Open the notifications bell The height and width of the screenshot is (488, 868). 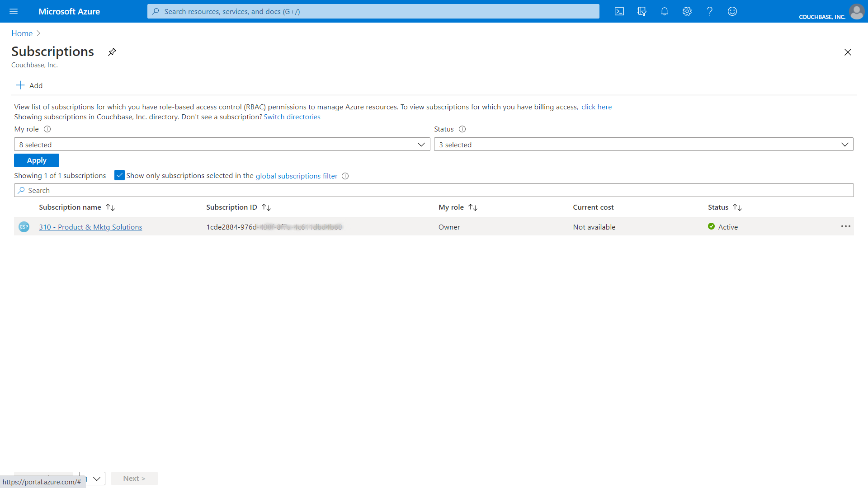point(664,11)
